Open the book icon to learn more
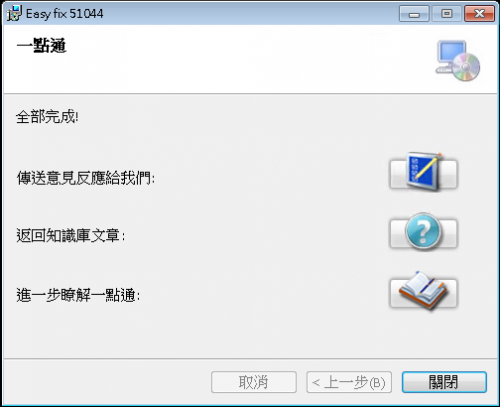 click(423, 292)
